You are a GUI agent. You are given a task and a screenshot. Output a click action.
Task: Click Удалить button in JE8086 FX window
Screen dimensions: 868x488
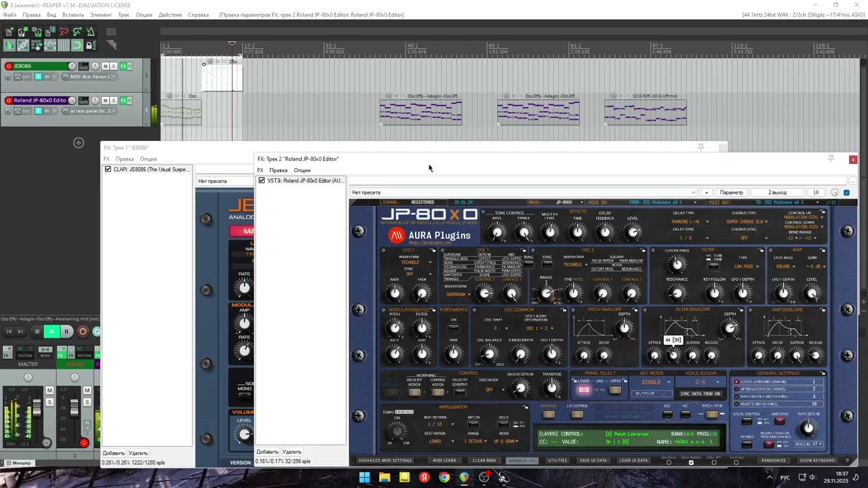click(138, 453)
